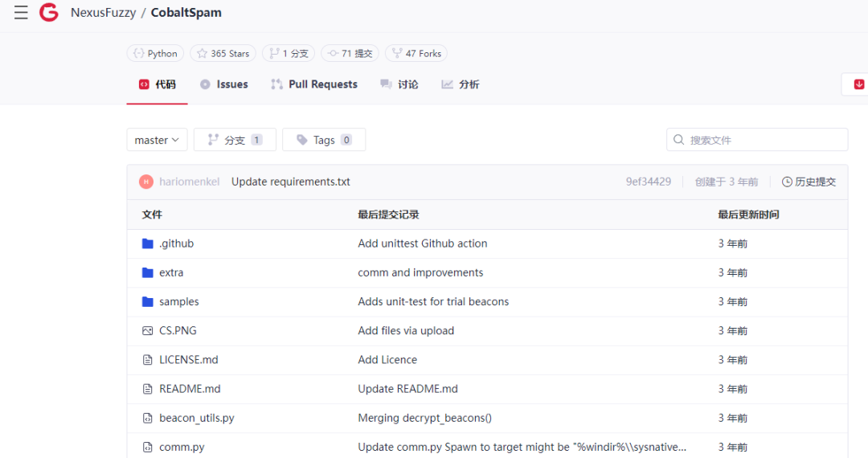
Task: Open commit 'Merging decrypt_beacons()'
Action: [424, 418]
